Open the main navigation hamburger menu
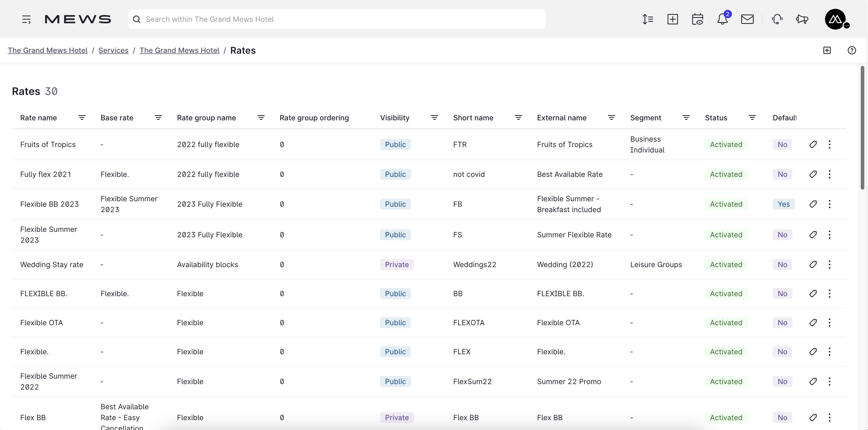The width and height of the screenshot is (868, 430). (26, 19)
